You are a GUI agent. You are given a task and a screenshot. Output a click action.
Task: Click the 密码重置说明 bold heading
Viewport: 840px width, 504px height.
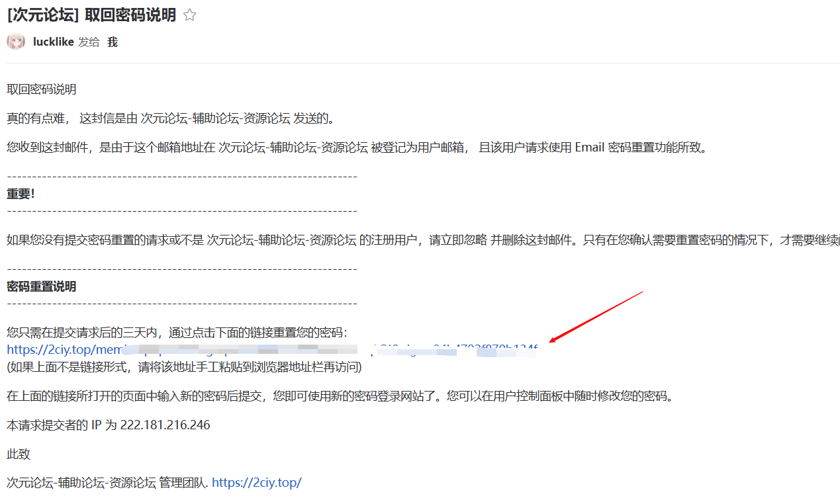point(41,286)
